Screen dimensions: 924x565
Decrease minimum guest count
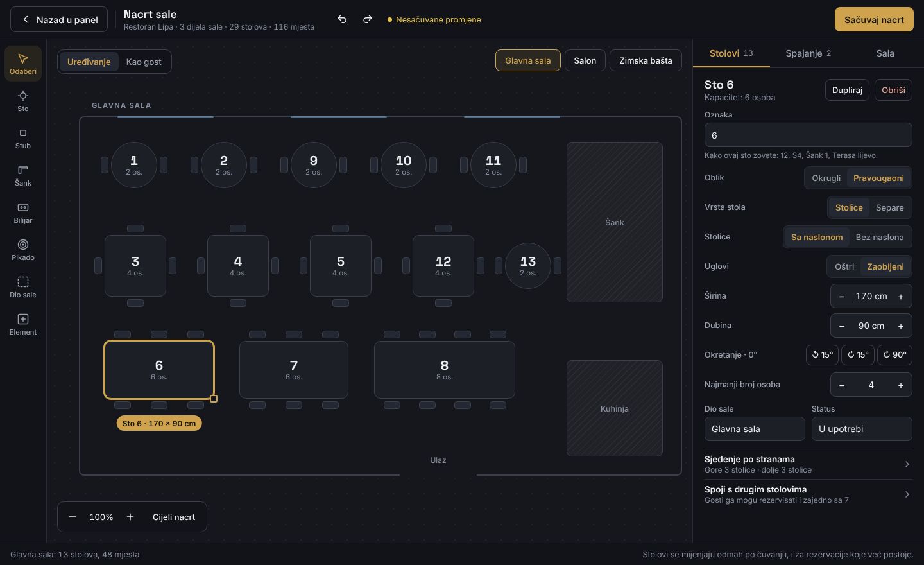tap(842, 385)
